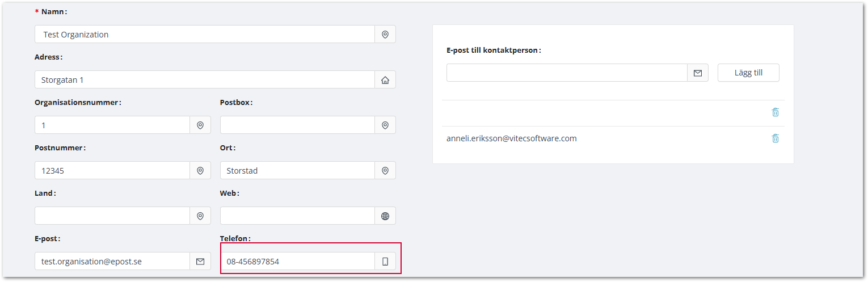
Task: Click the pin icon beside Ort field
Action: click(385, 170)
